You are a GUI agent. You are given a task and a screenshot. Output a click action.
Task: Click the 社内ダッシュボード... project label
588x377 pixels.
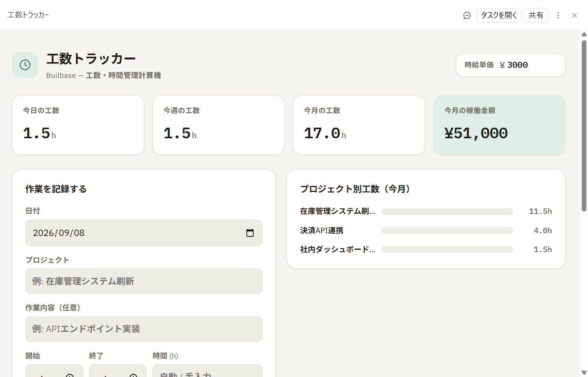point(338,249)
